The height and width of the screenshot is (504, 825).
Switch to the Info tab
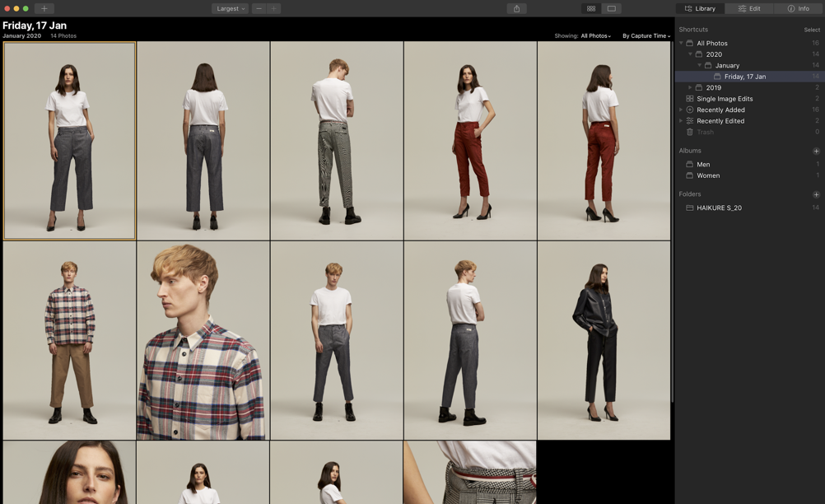[x=799, y=8]
